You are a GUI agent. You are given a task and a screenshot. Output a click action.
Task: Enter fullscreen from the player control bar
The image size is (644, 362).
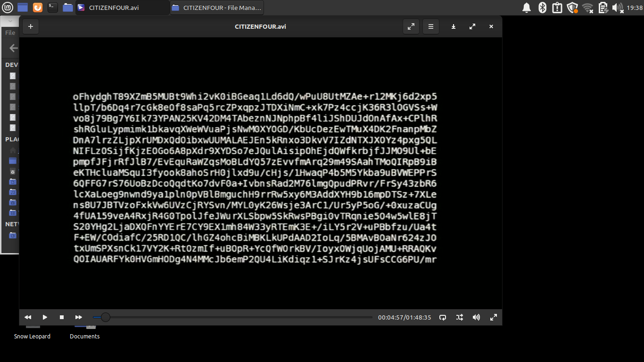click(x=493, y=317)
